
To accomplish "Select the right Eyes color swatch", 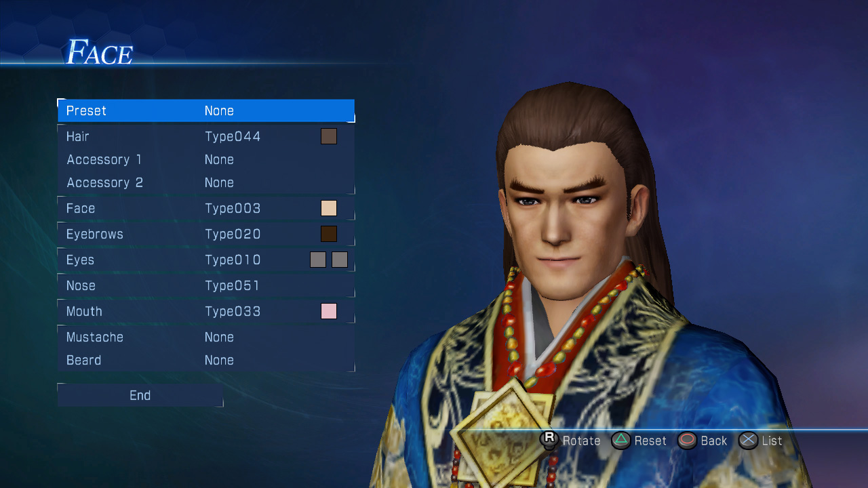I will (340, 260).
